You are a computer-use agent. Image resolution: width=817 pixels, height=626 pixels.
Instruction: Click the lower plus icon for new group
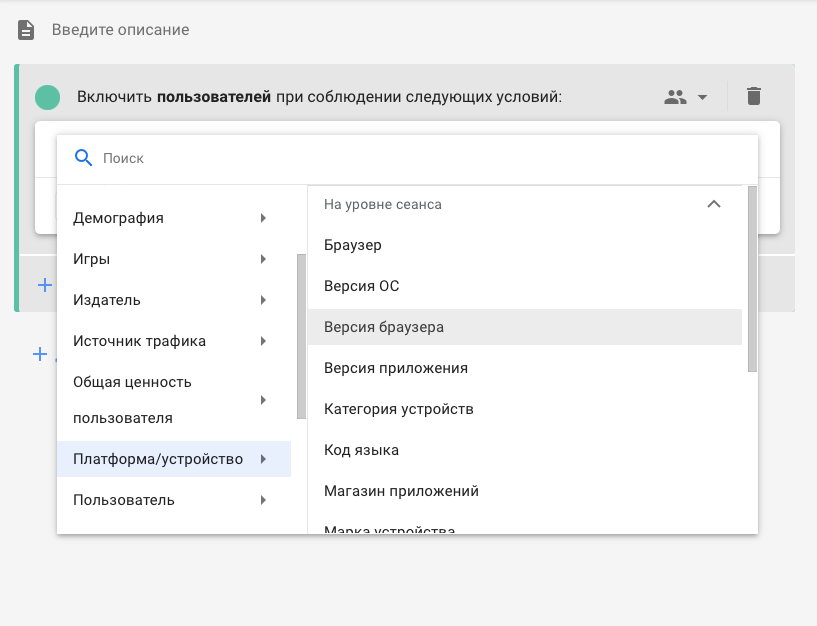click(40, 354)
